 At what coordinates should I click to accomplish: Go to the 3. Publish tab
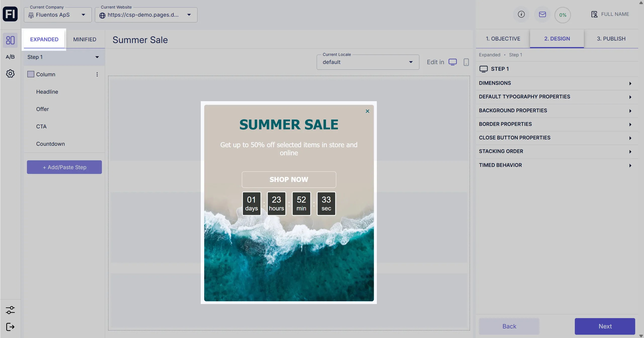611,39
